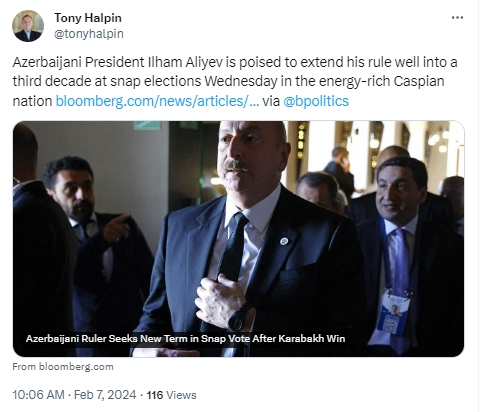Image resolution: width=480 pixels, height=412 pixels.
Task: Click Tony Halpin's profile avatar
Action: (28, 26)
